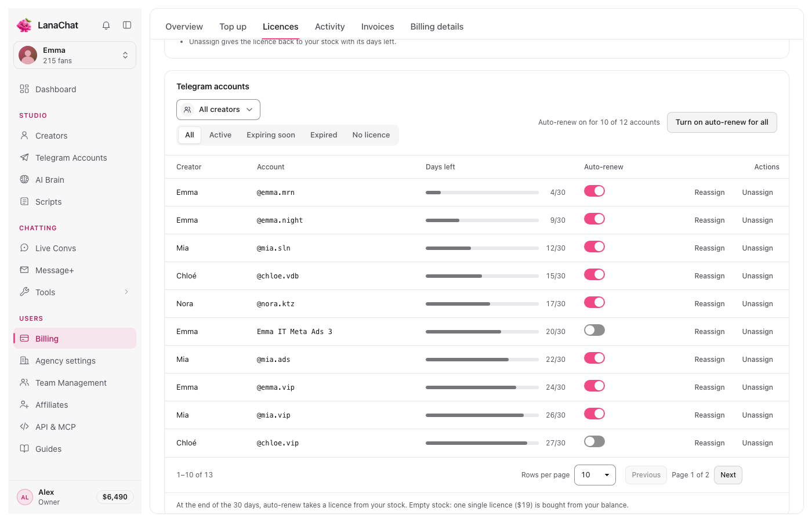Open the notifications bell

(106, 25)
